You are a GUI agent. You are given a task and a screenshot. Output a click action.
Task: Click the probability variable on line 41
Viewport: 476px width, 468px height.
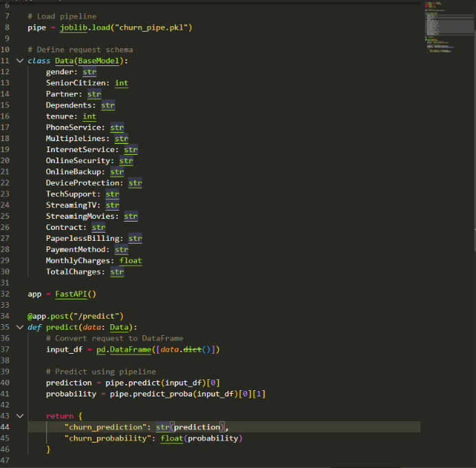click(x=71, y=394)
